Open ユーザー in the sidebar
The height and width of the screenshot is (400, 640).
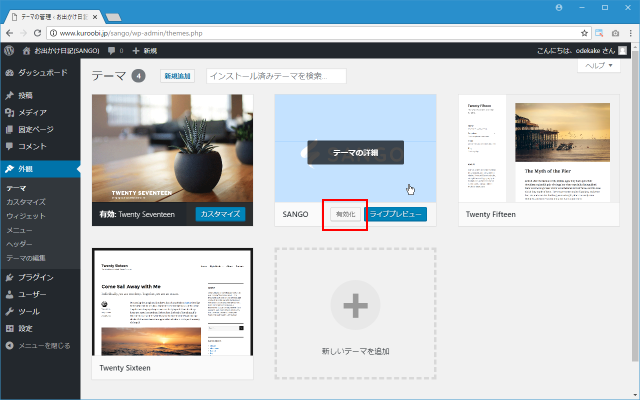point(40,294)
